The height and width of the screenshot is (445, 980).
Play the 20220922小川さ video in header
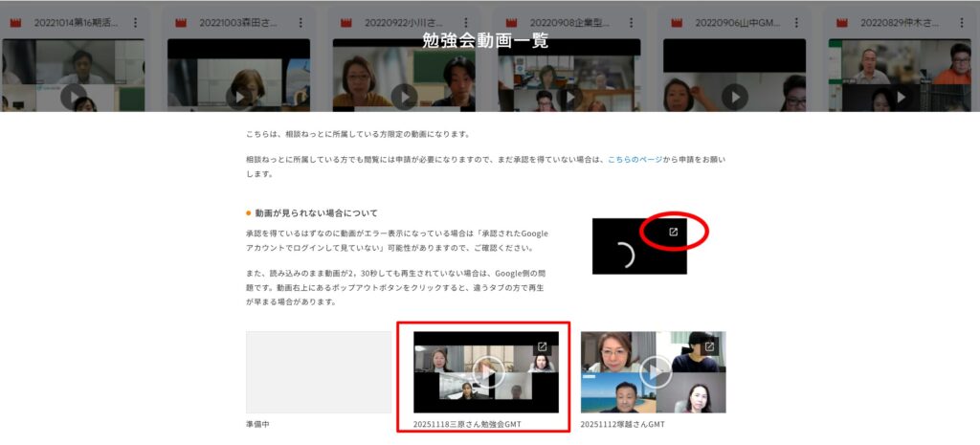pos(404,96)
